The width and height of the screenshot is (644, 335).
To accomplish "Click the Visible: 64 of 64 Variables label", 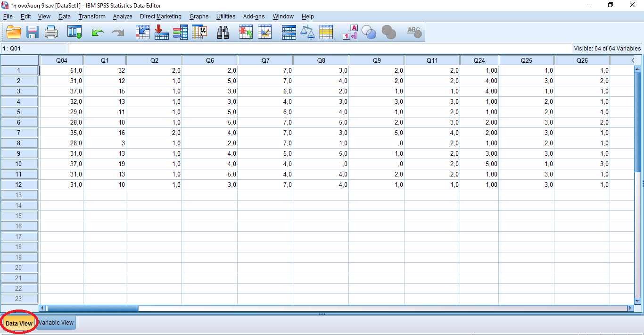I will pos(607,48).
